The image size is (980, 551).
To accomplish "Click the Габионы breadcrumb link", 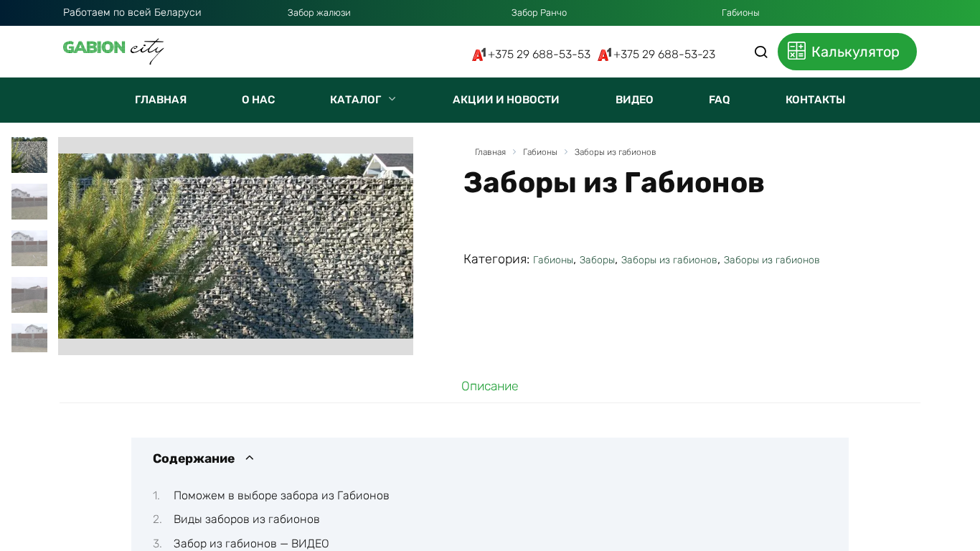I will (x=540, y=152).
